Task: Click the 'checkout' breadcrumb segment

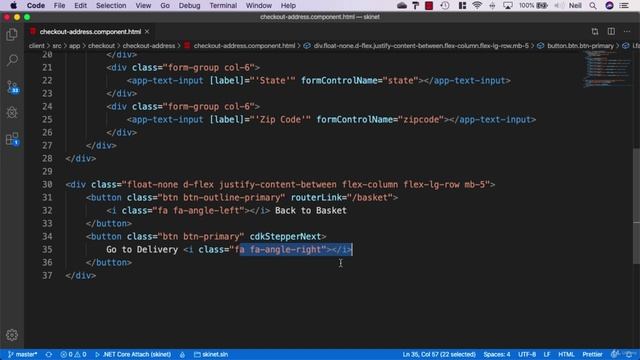Action: click(x=101, y=46)
